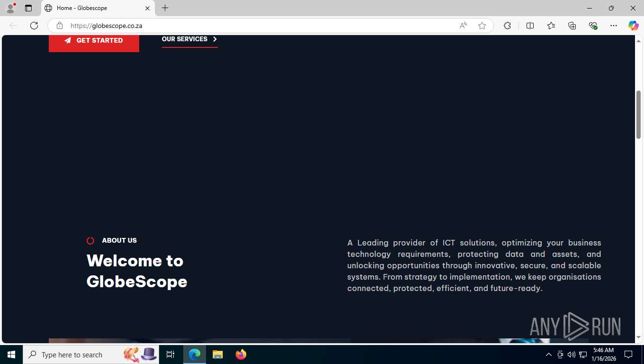Open the OUR SERVICES link
Screen dimensions: 644x364
click(x=189, y=39)
